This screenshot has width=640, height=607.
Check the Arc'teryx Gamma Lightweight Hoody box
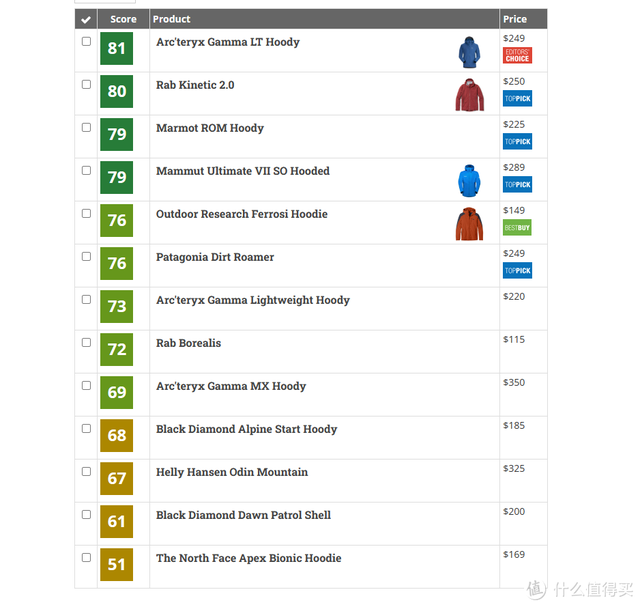86,300
